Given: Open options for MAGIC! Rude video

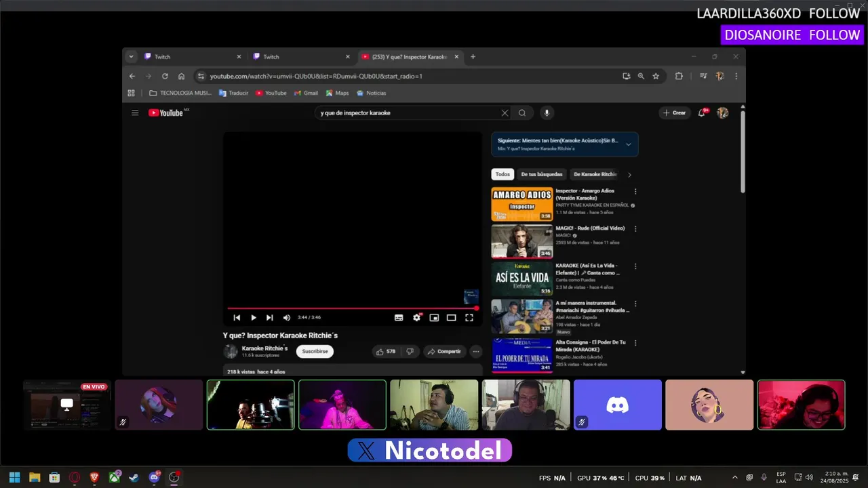Looking at the screenshot, I should click(635, 229).
